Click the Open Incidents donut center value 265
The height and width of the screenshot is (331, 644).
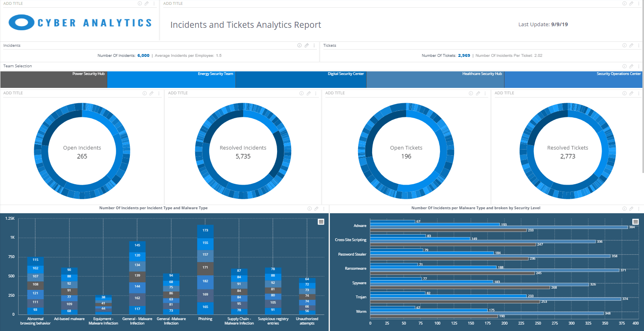coord(82,156)
